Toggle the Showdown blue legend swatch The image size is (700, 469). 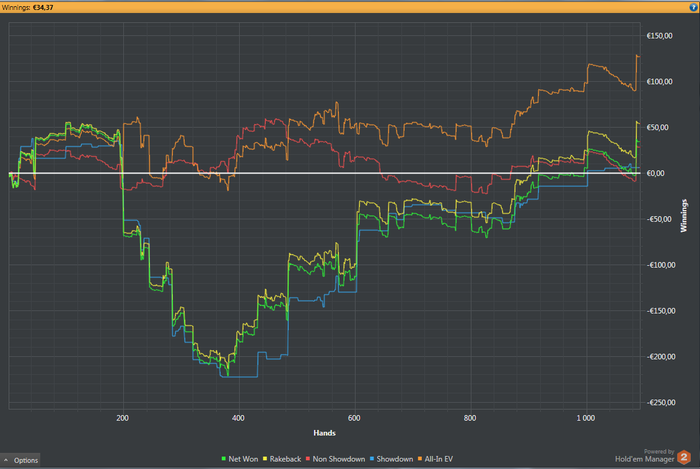pos(371,459)
